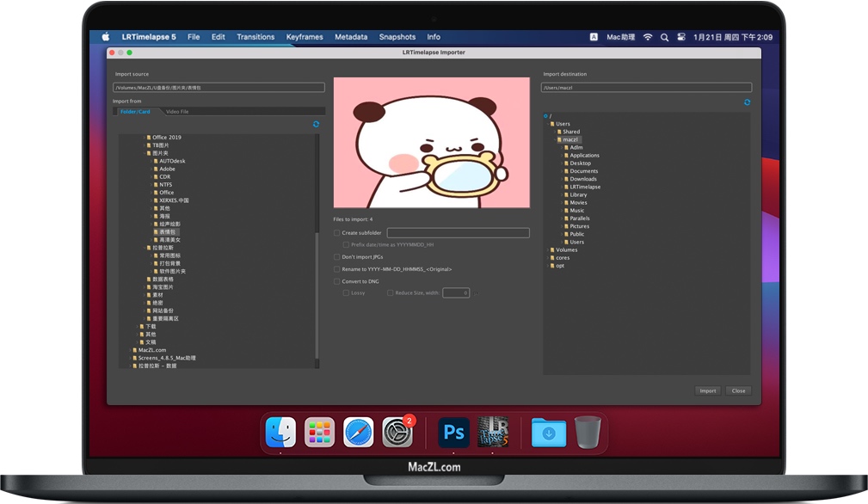The image size is (868, 504).
Task: Click the panda preview image
Action: (x=432, y=143)
